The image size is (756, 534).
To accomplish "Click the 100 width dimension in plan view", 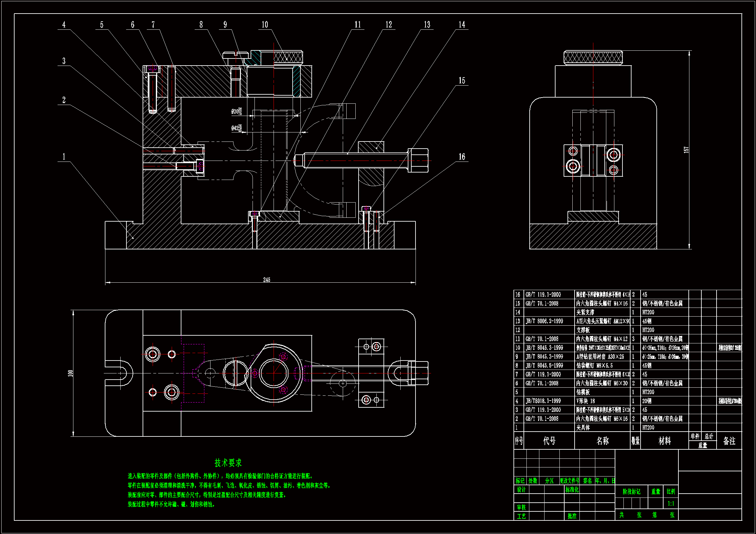I will 70,373.
